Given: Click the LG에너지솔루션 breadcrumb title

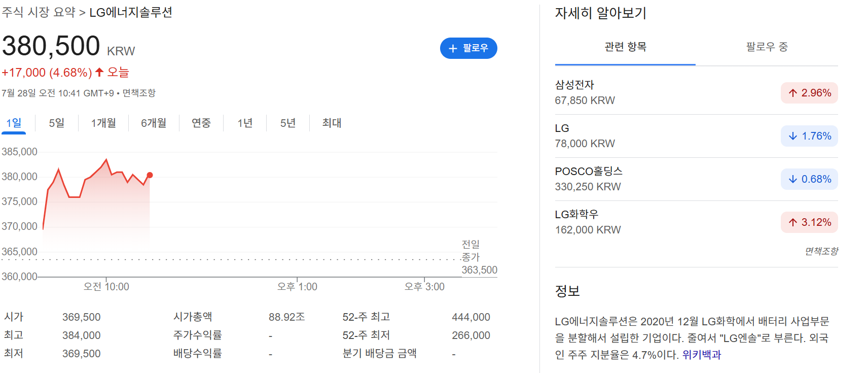Looking at the screenshot, I should point(131,12).
